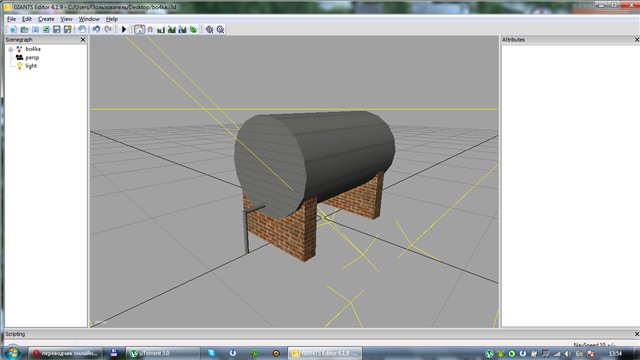640x360 pixels.
Task: Click the magnet snapping icon
Action: click(x=150, y=29)
